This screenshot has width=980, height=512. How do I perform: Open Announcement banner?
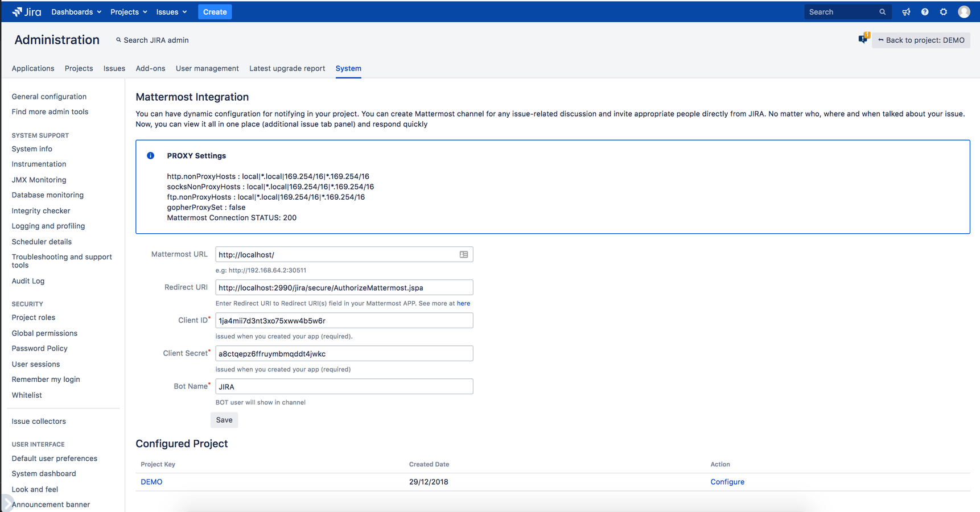(51, 505)
